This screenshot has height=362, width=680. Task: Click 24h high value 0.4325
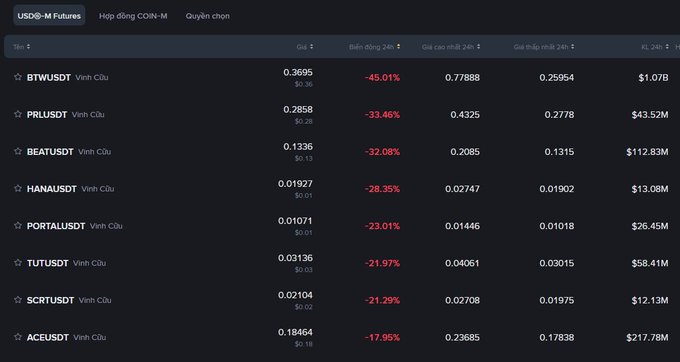point(465,115)
